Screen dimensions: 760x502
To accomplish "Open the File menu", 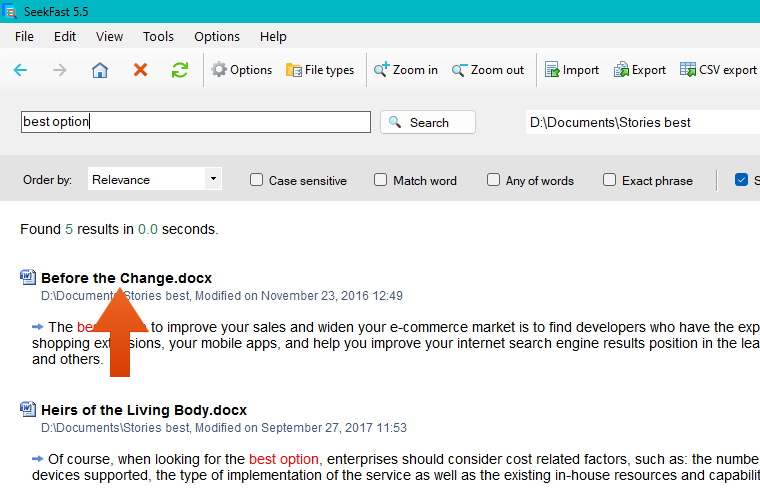I will (24, 36).
